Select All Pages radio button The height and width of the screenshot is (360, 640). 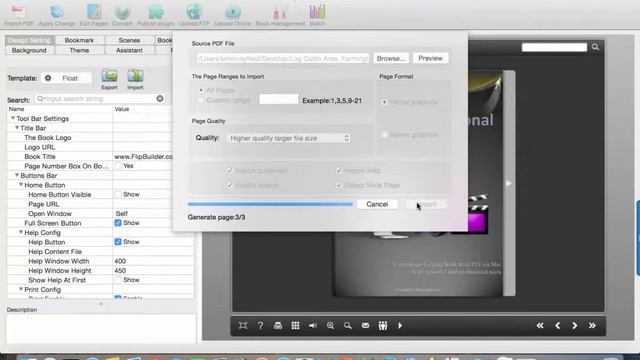[x=201, y=90]
